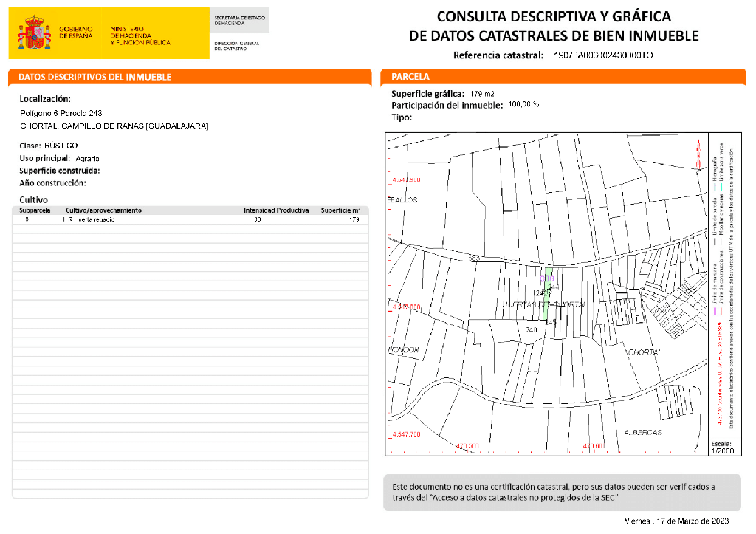
Task: Click the map scale value "1/2000"
Action: click(723, 451)
